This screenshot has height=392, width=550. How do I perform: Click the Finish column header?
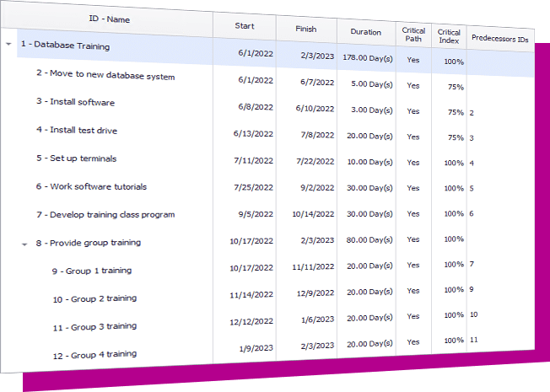[306, 29]
